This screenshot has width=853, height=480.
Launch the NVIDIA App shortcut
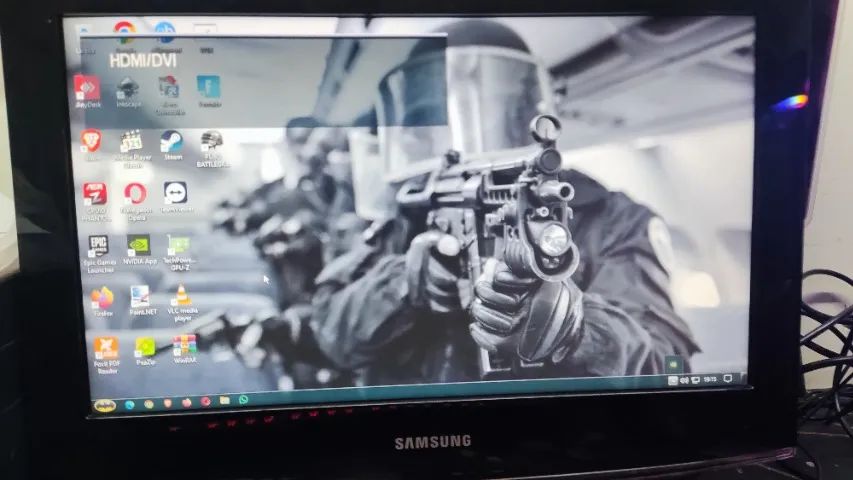pos(139,250)
